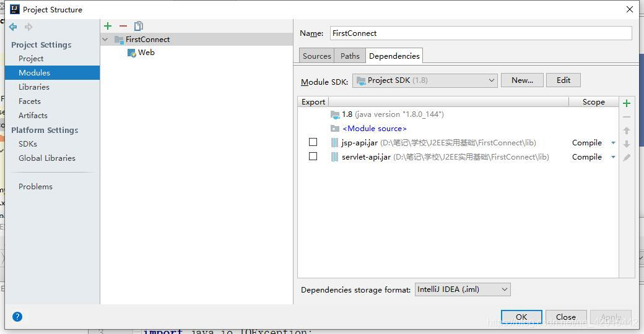Close the Project Structure dialog
Image resolution: width=644 pixels, height=334 pixels.
coord(629,9)
